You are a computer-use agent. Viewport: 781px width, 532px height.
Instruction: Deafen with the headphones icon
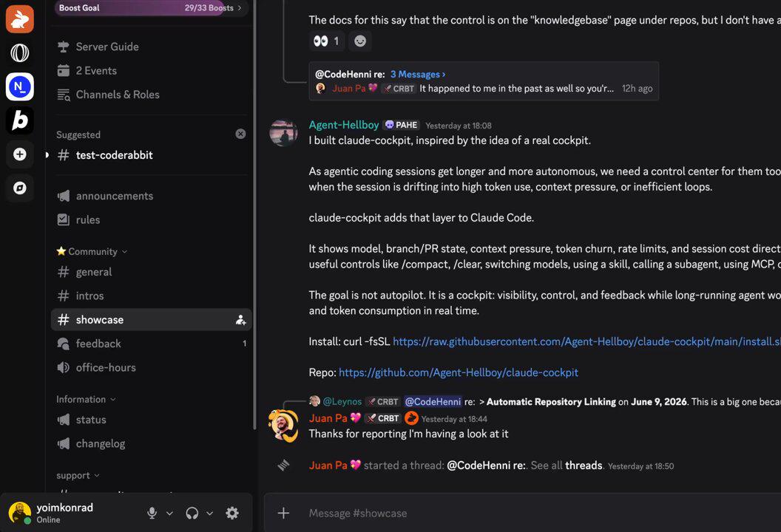192,513
